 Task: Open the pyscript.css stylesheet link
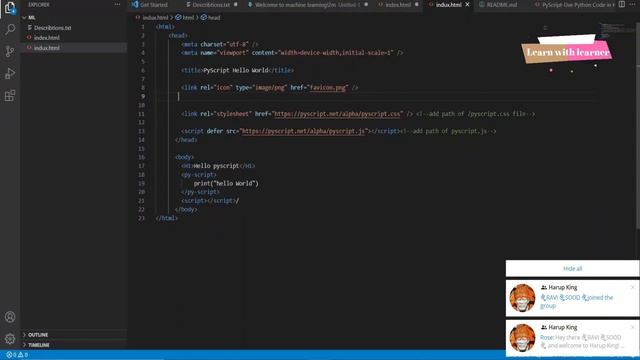point(337,114)
